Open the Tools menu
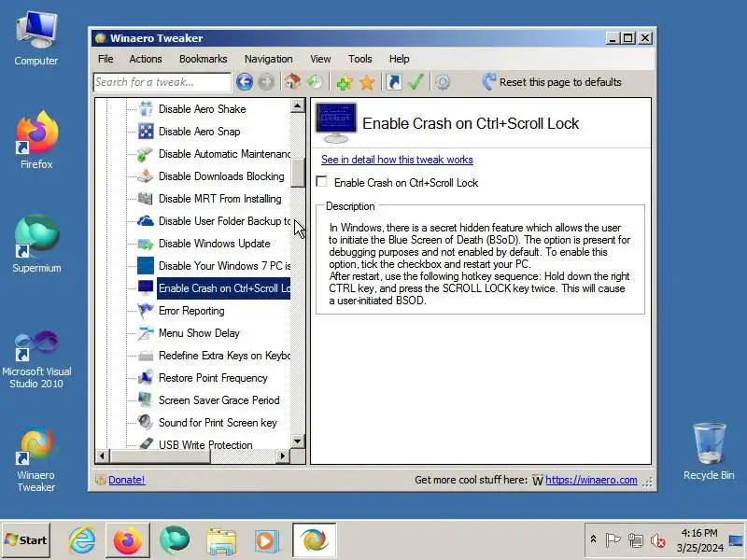This screenshot has height=560, width=747. click(x=360, y=59)
